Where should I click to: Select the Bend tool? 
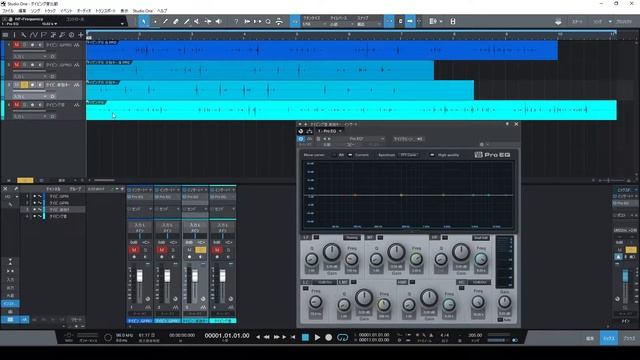tap(208, 21)
